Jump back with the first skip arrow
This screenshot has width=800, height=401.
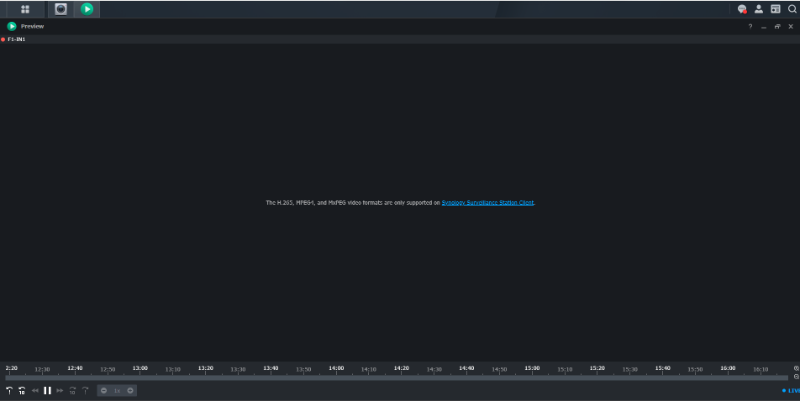10,390
